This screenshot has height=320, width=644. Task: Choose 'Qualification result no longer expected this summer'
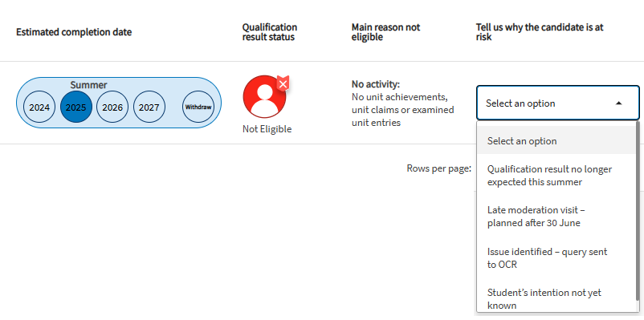point(556,176)
